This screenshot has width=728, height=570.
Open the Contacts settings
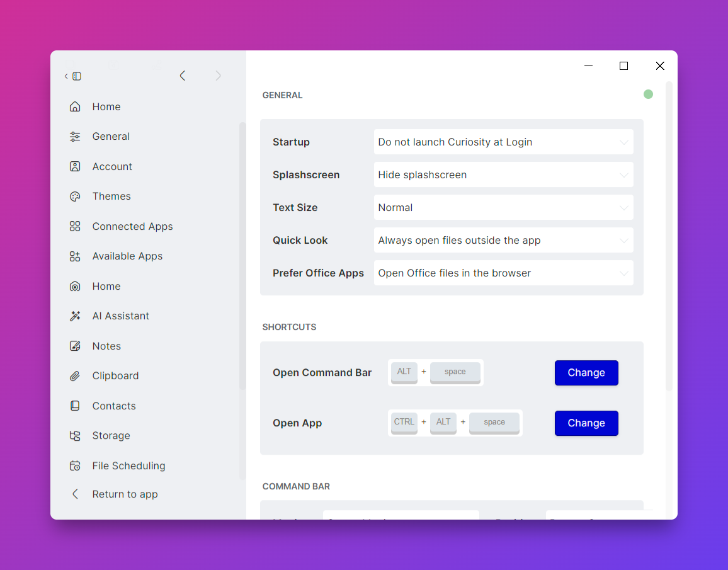(113, 406)
